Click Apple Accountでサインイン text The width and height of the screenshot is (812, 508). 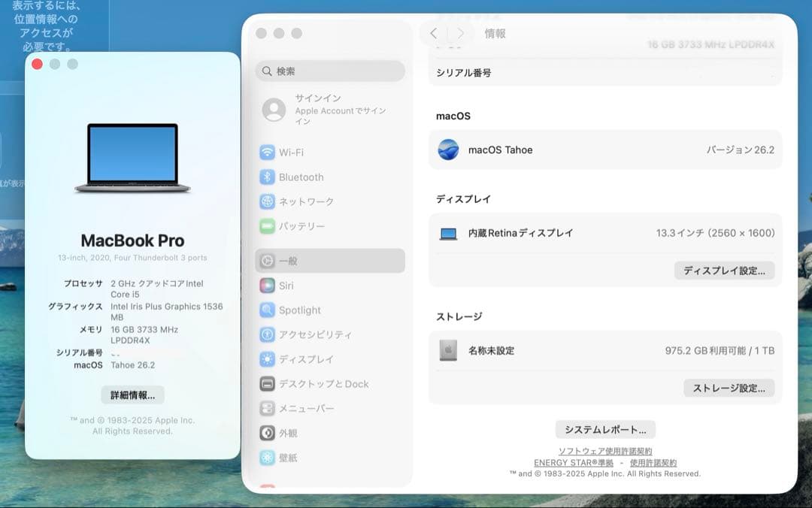tap(341, 116)
